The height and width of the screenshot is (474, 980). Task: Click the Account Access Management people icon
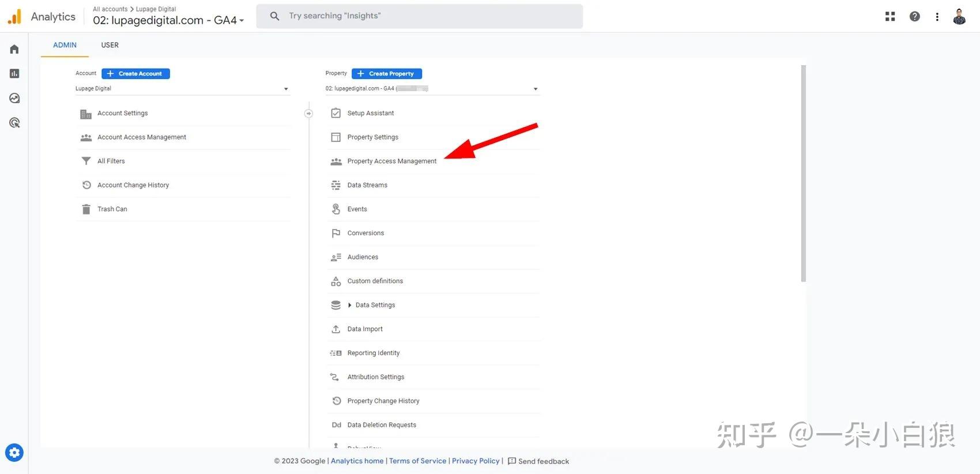click(x=86, y=137)
